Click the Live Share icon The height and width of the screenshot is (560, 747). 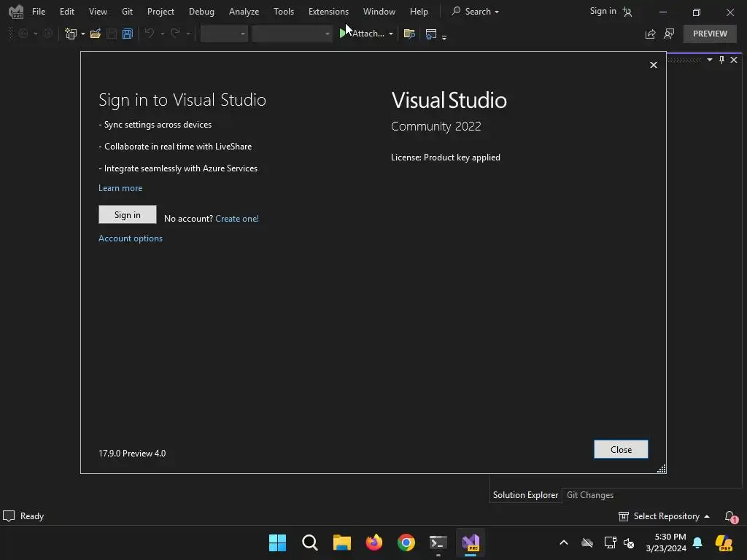tap(650, 34)
